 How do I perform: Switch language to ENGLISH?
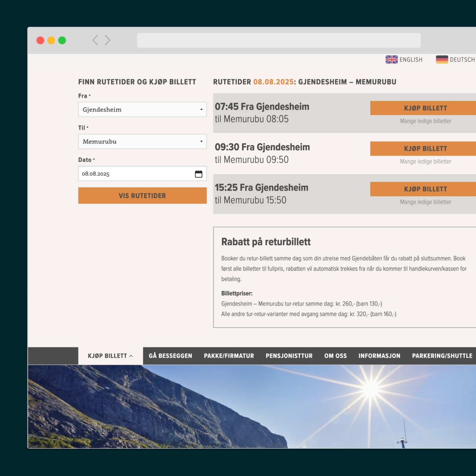pyautogui.click(x=411, y=60)
